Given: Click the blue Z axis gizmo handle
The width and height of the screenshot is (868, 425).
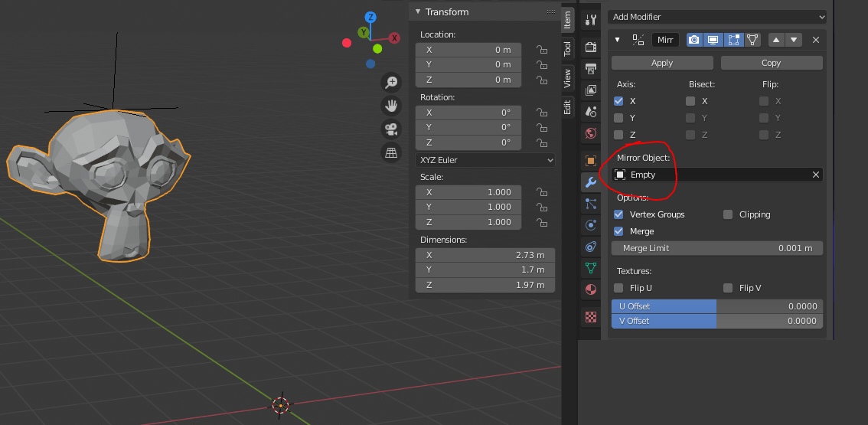Looking at the screenshot, I should [370, 17].
